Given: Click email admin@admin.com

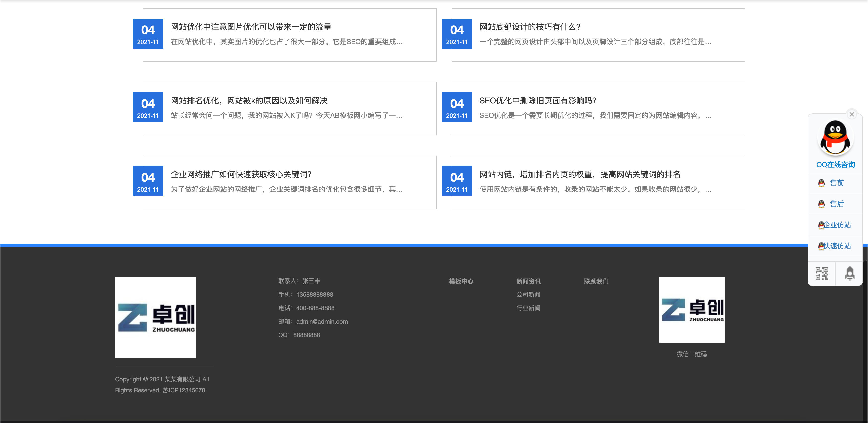Looking at the screenshot, I should [322, 321].
